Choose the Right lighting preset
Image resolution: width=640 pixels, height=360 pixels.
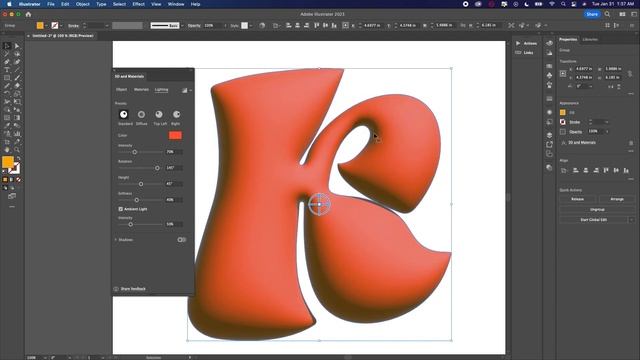click(x=176, y=115)
